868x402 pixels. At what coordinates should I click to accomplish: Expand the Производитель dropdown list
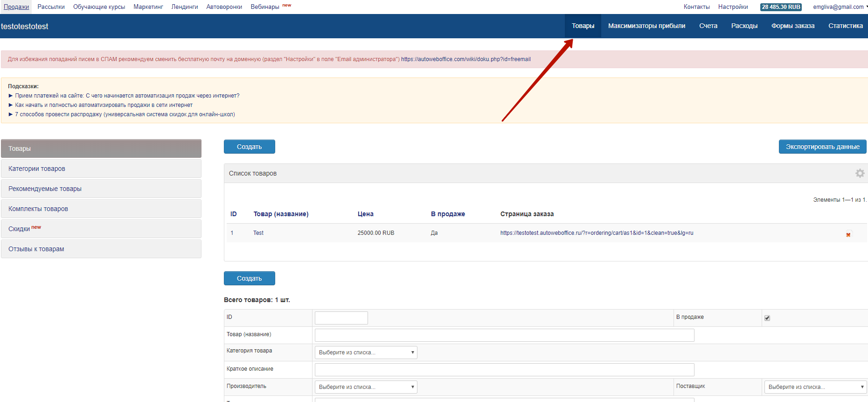click(366, 387)
